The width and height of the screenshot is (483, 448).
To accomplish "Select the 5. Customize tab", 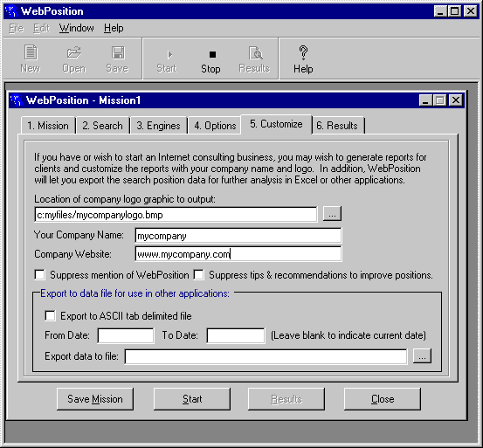I will click(276, 124).
